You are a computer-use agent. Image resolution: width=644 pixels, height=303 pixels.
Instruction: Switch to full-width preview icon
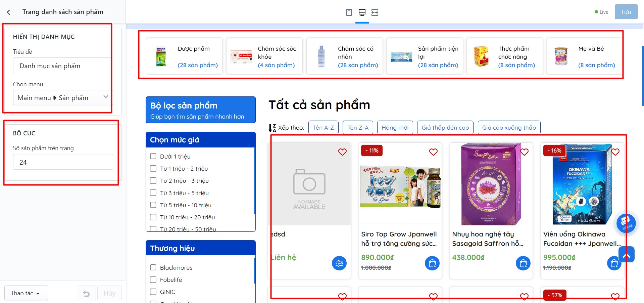(375, 12)
